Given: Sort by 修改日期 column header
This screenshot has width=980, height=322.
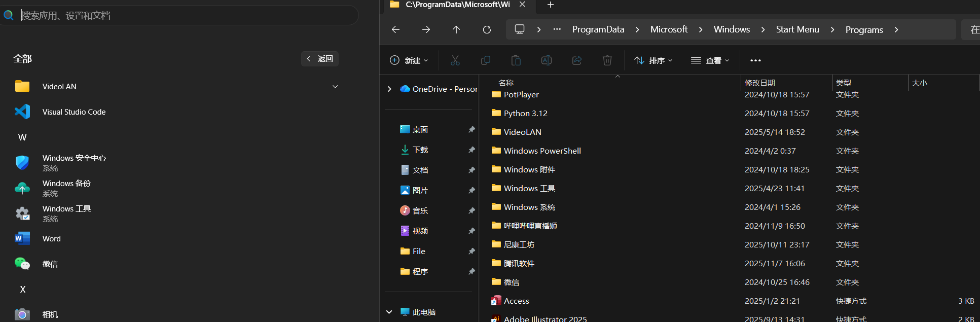Looking at the screenshot, I should 759,83.
